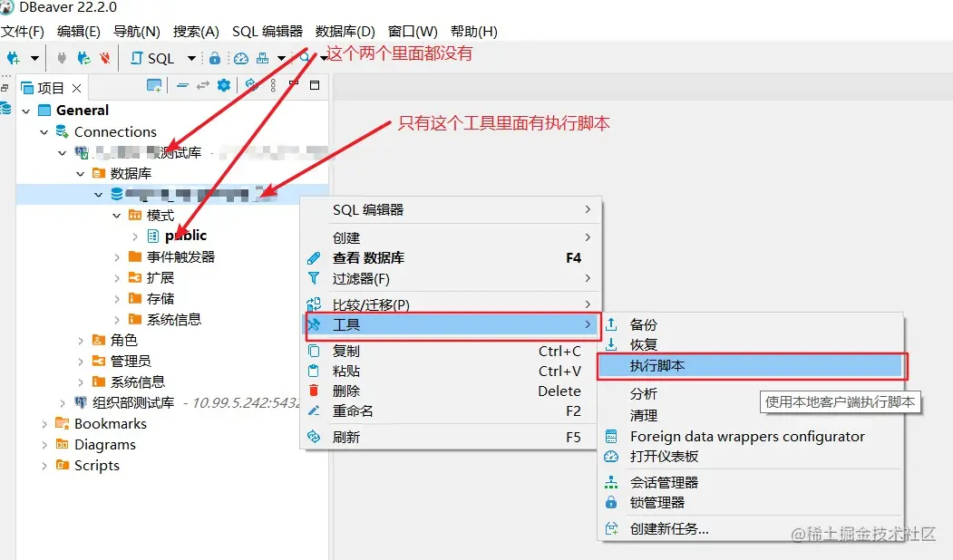Select the public schema label
Viewport: 953px width, 560px height.
click(185, 236)
